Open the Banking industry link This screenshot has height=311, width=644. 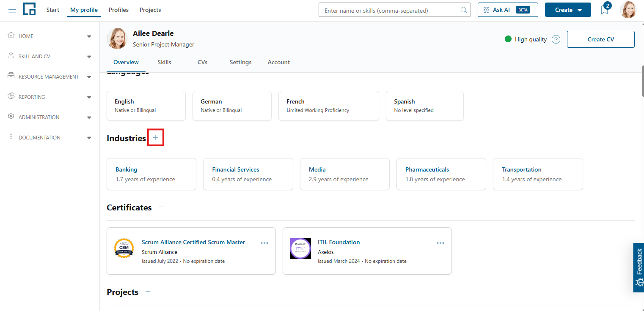point(127,169)
